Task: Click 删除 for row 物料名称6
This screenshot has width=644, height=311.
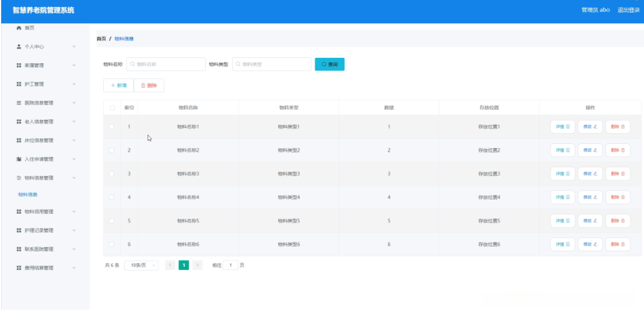Action: click(618, 244)
